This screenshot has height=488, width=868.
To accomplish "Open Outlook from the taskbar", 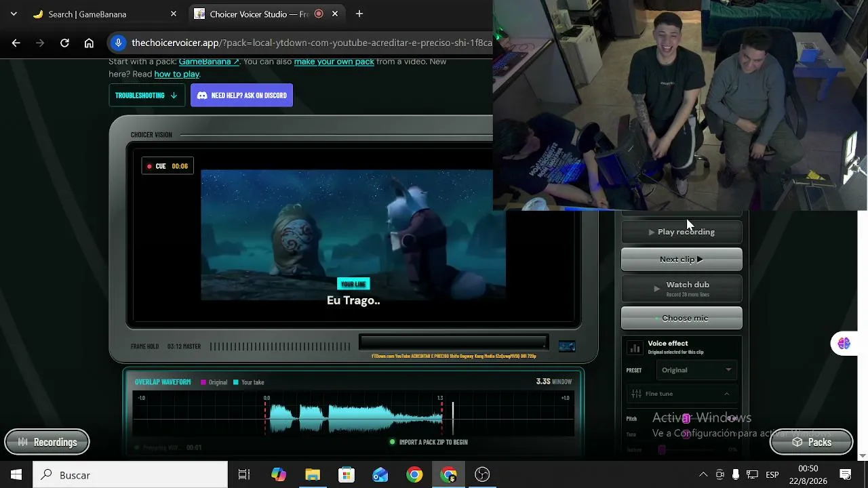I will 380,474.
